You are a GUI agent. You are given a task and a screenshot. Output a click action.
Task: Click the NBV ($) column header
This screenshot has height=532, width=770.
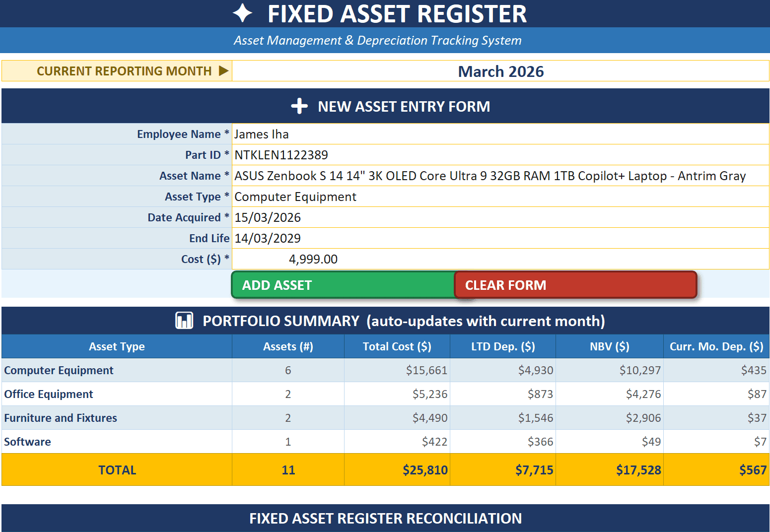(x=610, y=346)
